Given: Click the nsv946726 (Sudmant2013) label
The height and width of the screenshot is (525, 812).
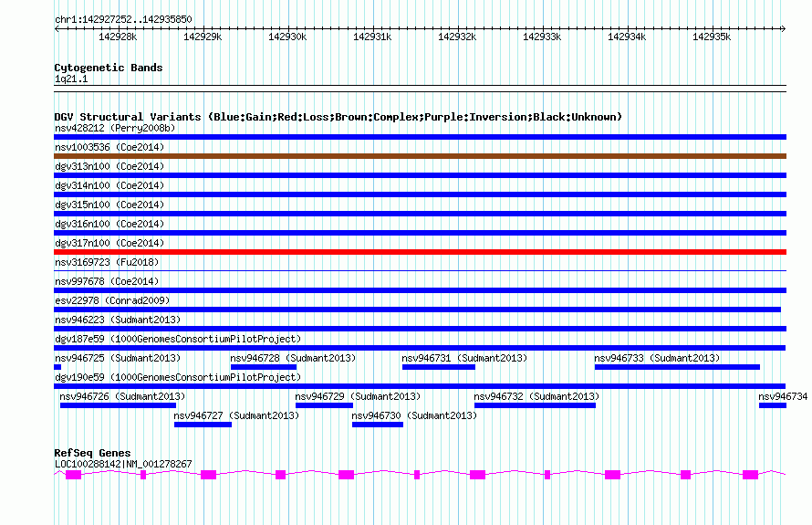Looking at the screenshot, I should pyautogui.click(x=122, y=396).
